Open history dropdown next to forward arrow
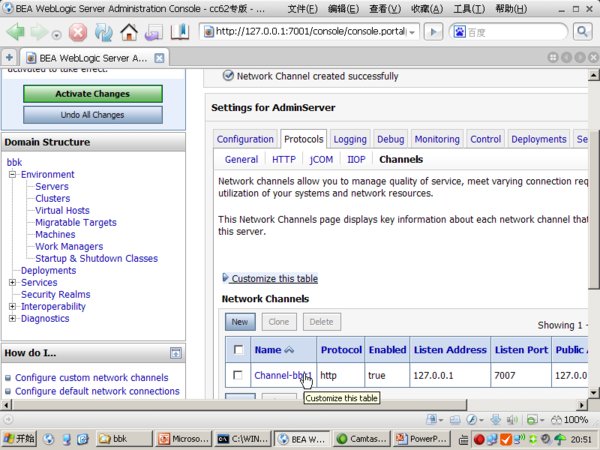600x450 pixels. (x=57, y=35)
